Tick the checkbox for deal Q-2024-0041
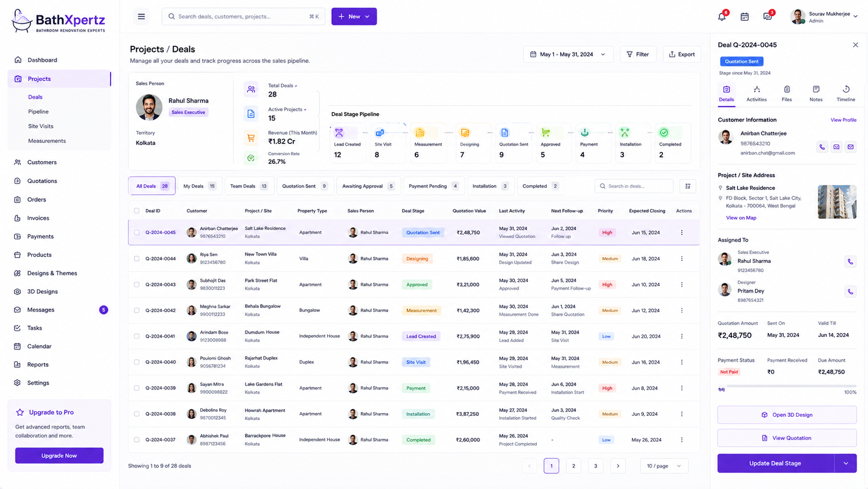This screenshot has height=489, width=868. click(x=137, y=336)
